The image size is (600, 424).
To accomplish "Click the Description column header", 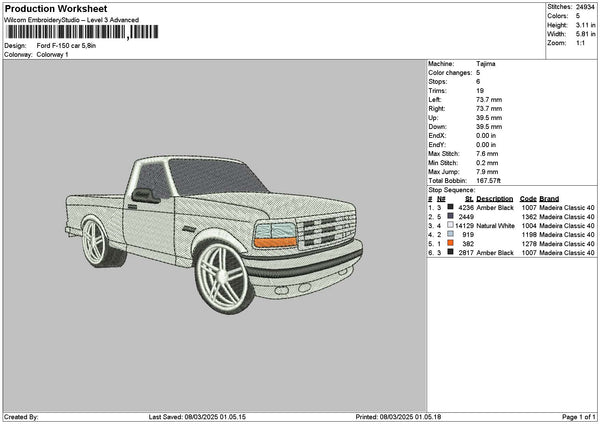I will tap(494, 198).
